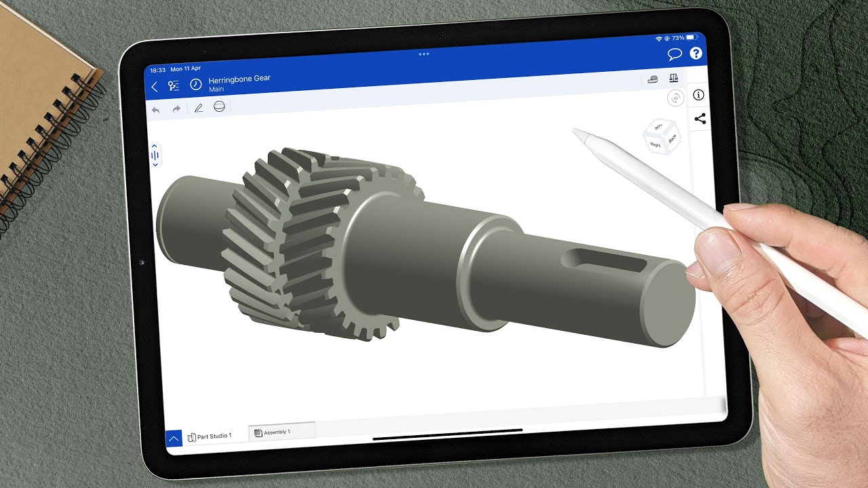Image resolution: width=868 pixels, height=488 pixels.
Task: Open mass properties scale icon
Action: pos(673,79)
